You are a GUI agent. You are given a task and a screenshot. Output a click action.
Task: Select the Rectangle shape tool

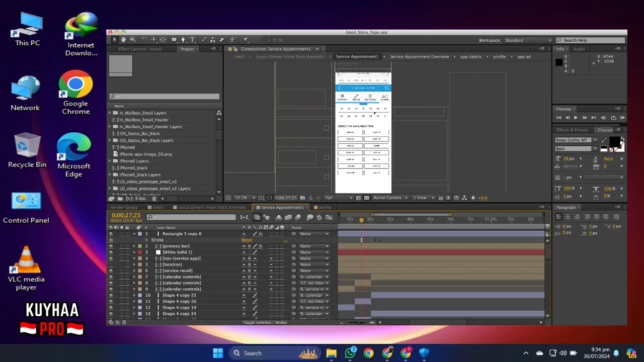(174, 40)
